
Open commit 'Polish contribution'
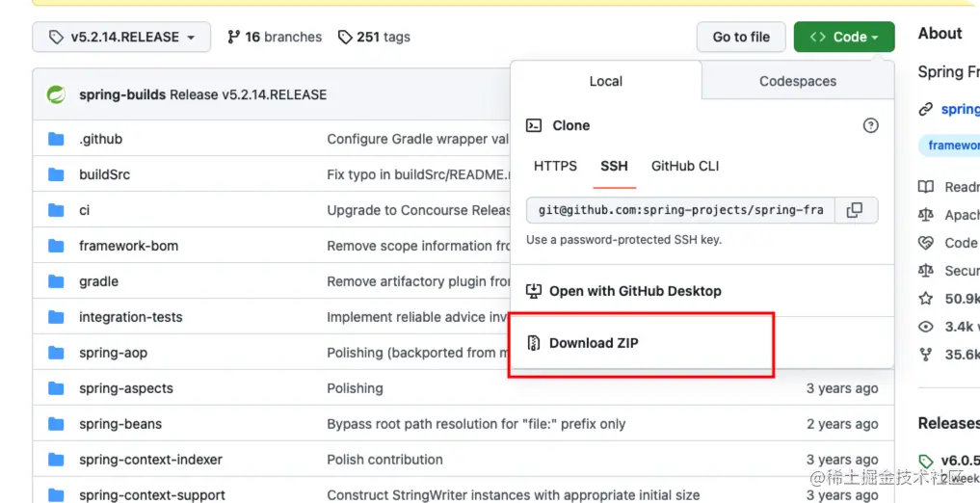coord(385,460)
